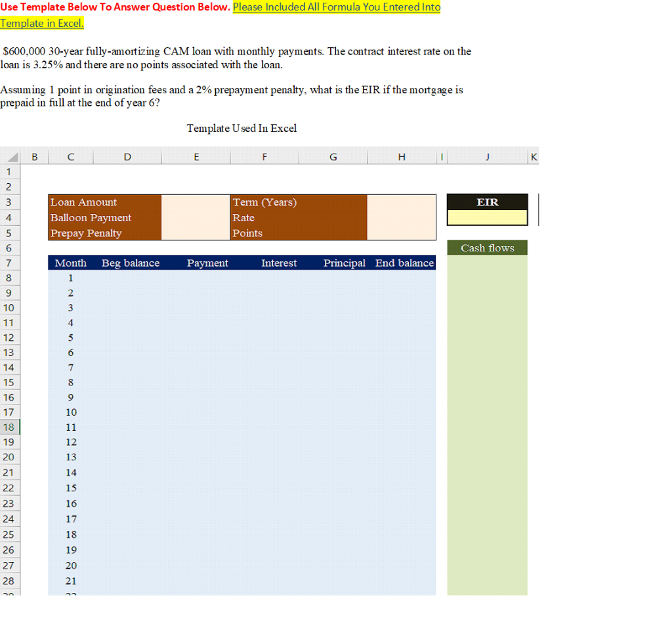
Task: Click the Month 21 cell
Action: click(x=71, y=581)
